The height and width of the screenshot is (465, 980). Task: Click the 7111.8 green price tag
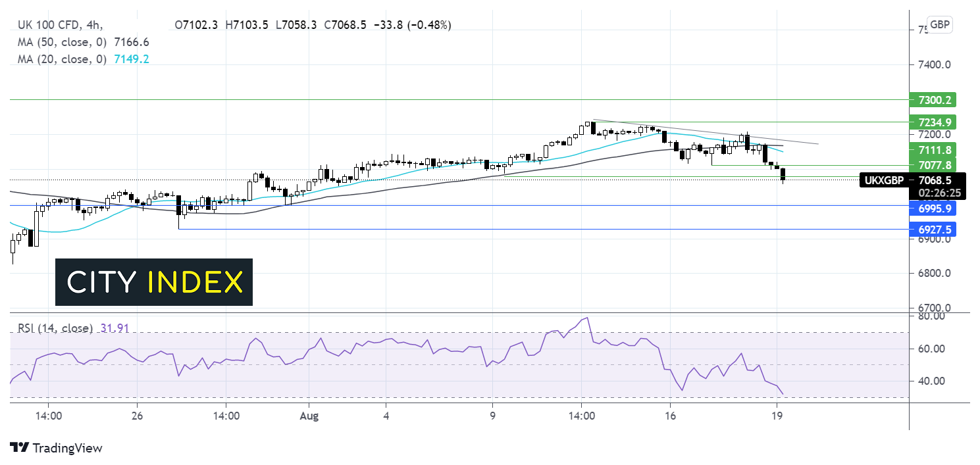(x=934, y=150)
